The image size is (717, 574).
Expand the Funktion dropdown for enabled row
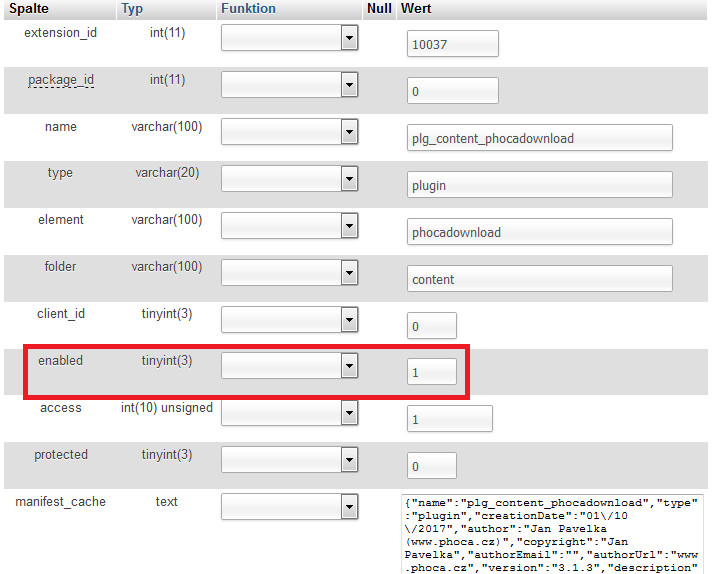pos(289,366)
